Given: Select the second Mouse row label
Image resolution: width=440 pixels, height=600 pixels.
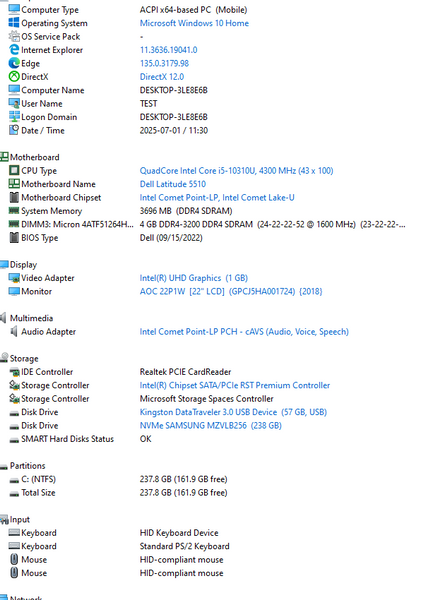Looking at the screenshot, I should [x=34, y=573].
